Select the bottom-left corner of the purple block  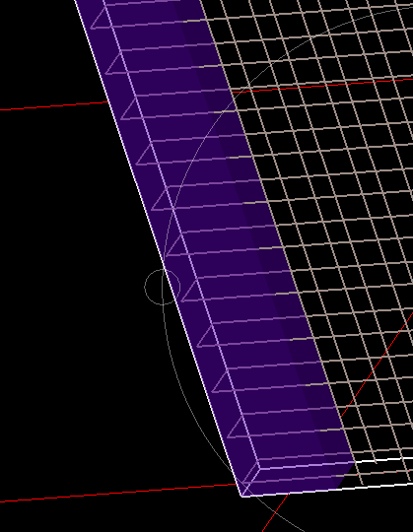pyautogui.click(x=241, y=497)
